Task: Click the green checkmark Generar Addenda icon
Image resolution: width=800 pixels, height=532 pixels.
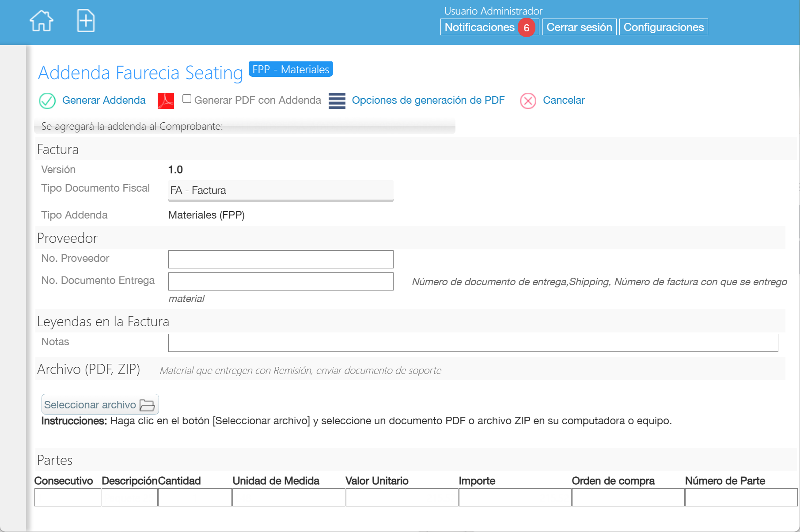Action: (x=47, y=101)
